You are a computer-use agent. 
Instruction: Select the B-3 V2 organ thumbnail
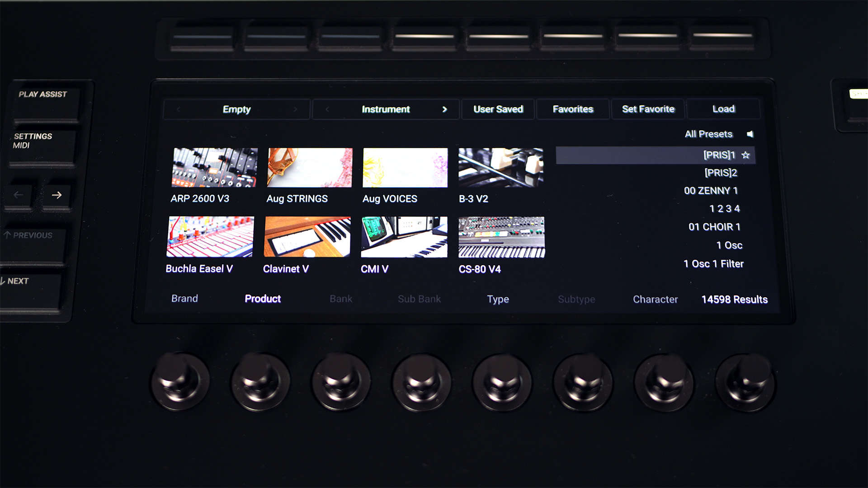point(501,168)
